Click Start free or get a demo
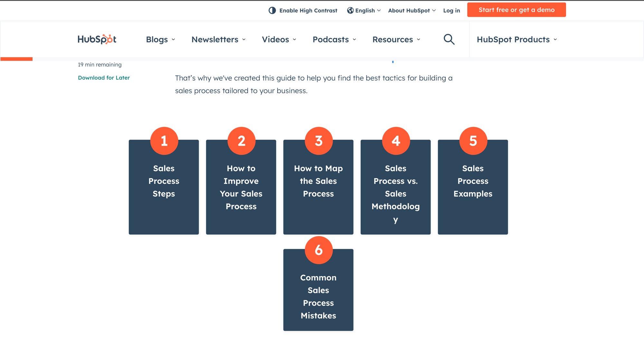644x351 pixels. pos(516,10)
